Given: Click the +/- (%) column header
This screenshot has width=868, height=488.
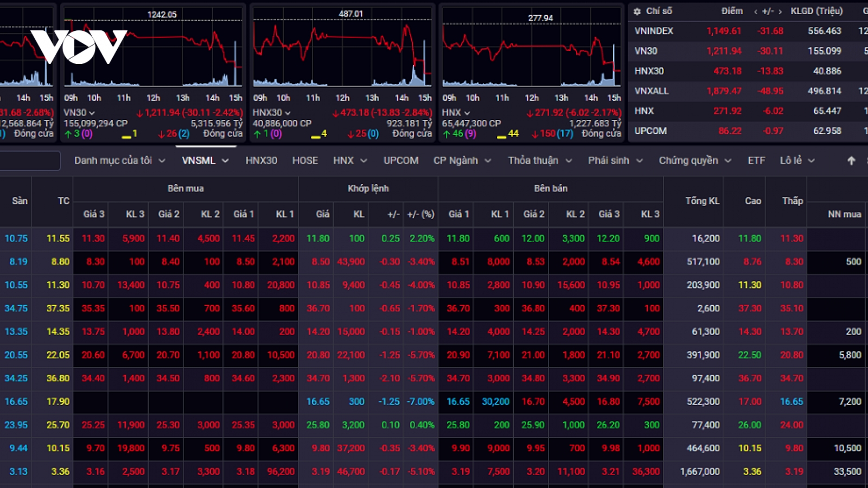Looking at the screenshot, I should coord(420,214).
